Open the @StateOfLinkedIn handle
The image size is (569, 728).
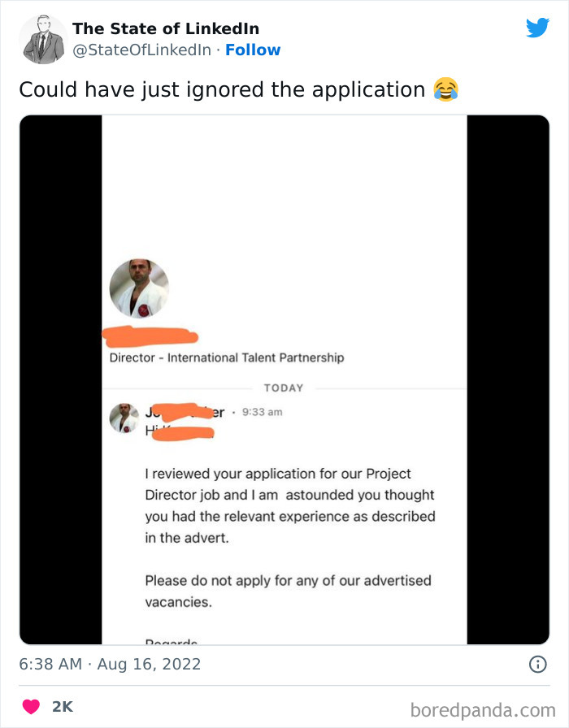tap(132, 50)
